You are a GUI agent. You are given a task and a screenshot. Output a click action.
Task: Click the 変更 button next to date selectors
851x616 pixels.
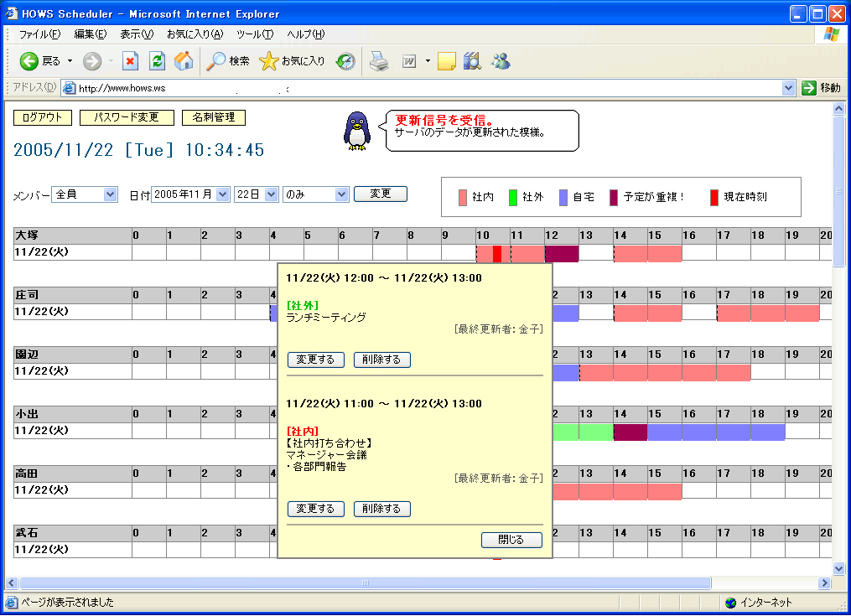(x=380, y=194)
